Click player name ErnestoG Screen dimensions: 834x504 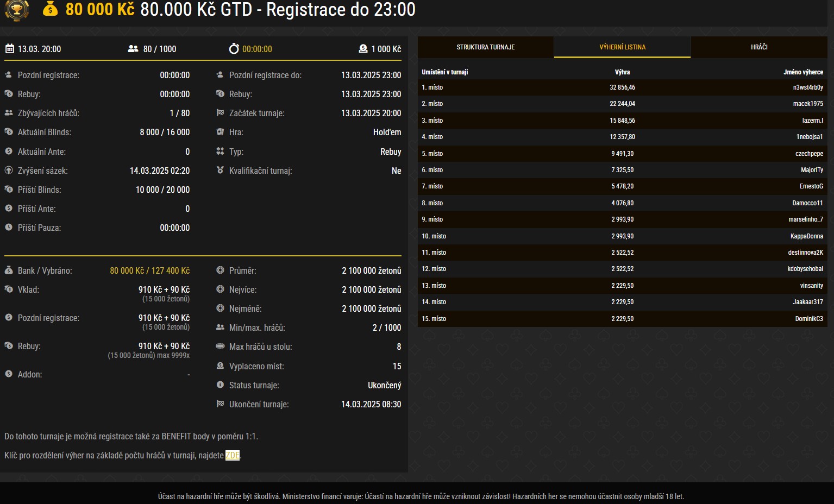click(x=812, y=186)
